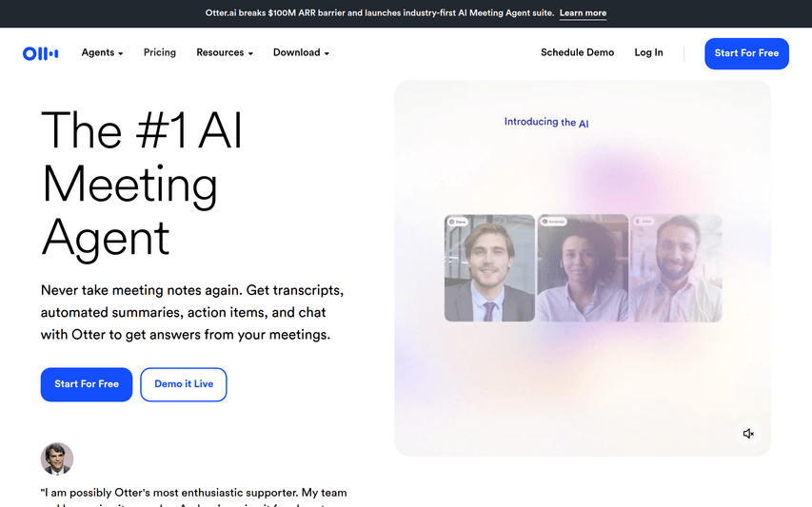The image size is (812, 507).
Task: Click the 'Introducing the AI' video caption
Action: [546, 123]
